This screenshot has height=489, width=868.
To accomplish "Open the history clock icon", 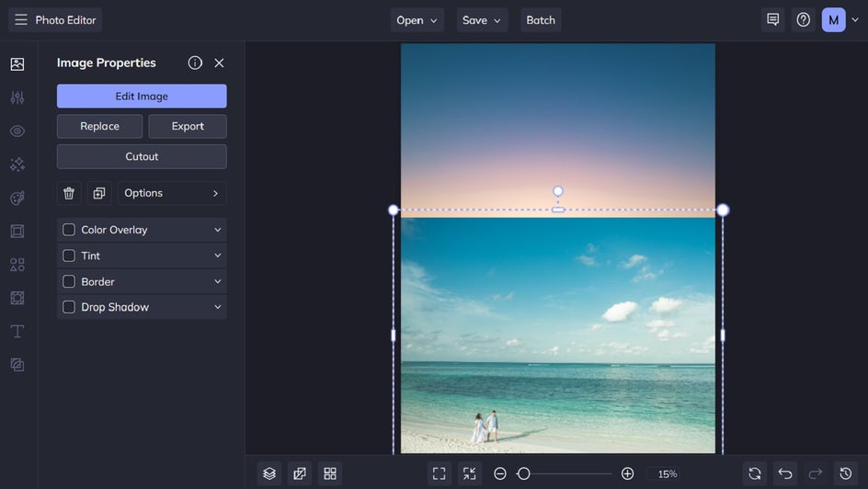I will (x=846, y=473).
